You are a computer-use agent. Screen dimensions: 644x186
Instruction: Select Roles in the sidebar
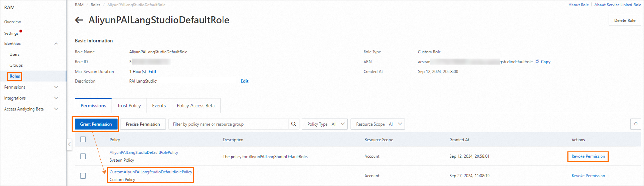(15, 76)
